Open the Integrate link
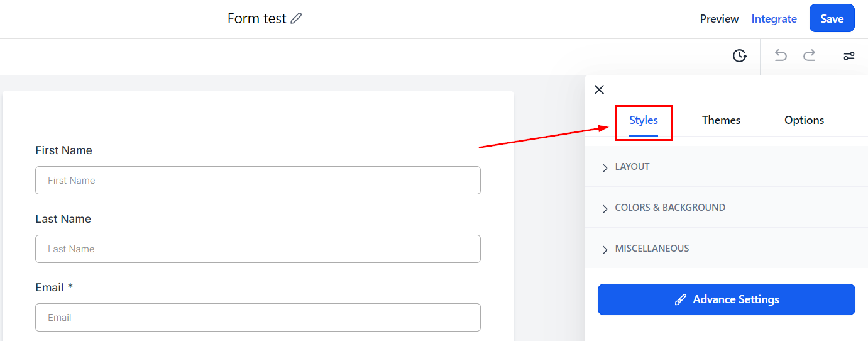 tap(774, 19)
